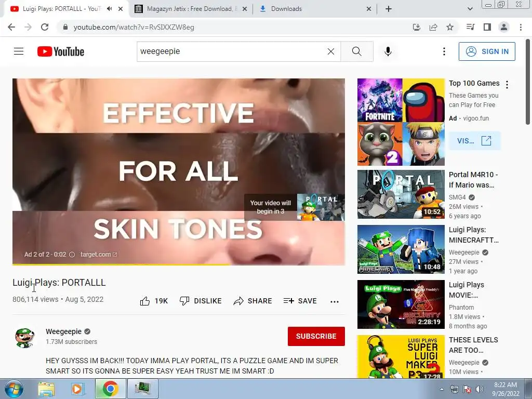532x399 pixels.
Task: Open the Chrome profile avatar
Action: pos(504,27)
